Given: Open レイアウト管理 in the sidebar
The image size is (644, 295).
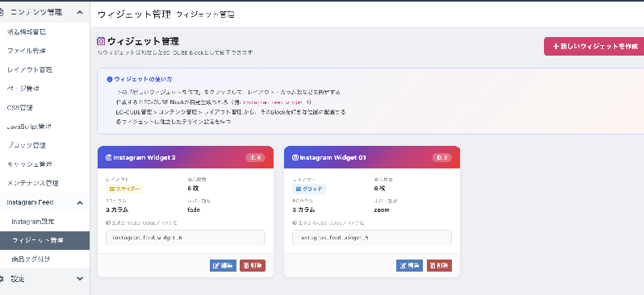Looking at the screenshot, I should click(x=30, y=70).
